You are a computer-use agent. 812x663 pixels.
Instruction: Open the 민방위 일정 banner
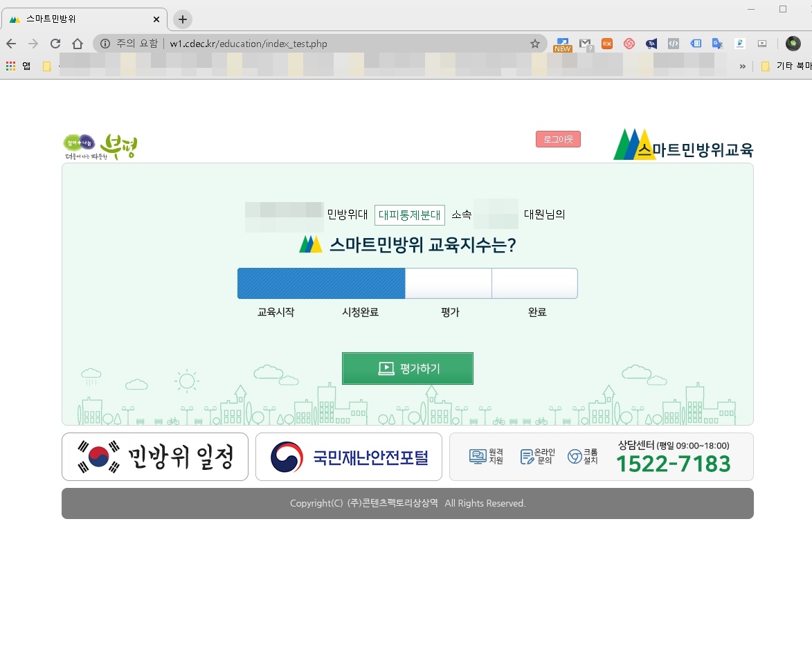[155, 457]
